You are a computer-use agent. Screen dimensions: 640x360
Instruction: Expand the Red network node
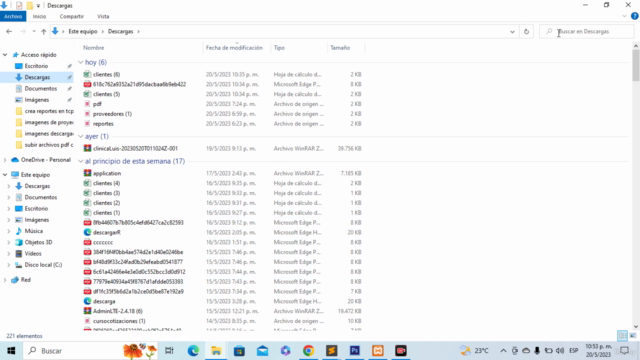click(x=5, y=280)
